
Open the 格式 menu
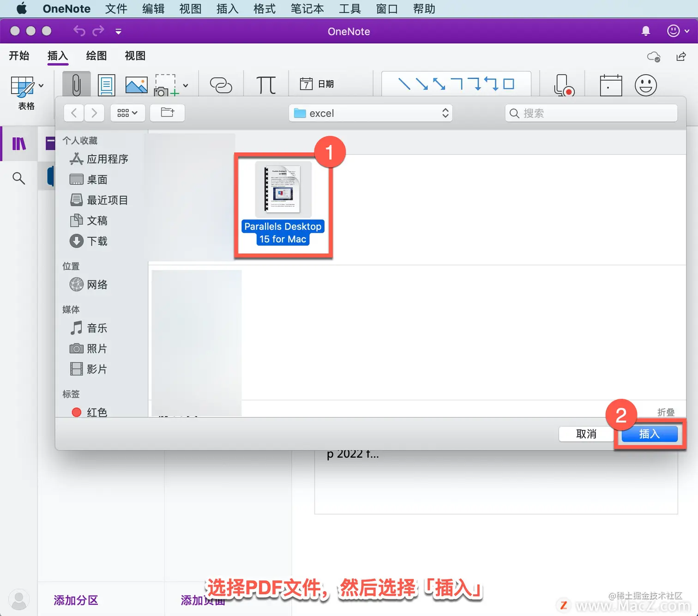pos(265,9)
